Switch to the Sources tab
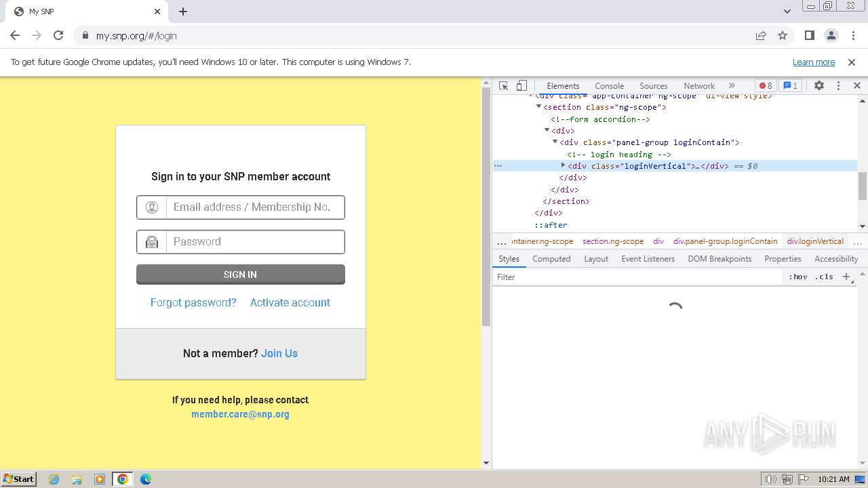 [x=654, y=86]
